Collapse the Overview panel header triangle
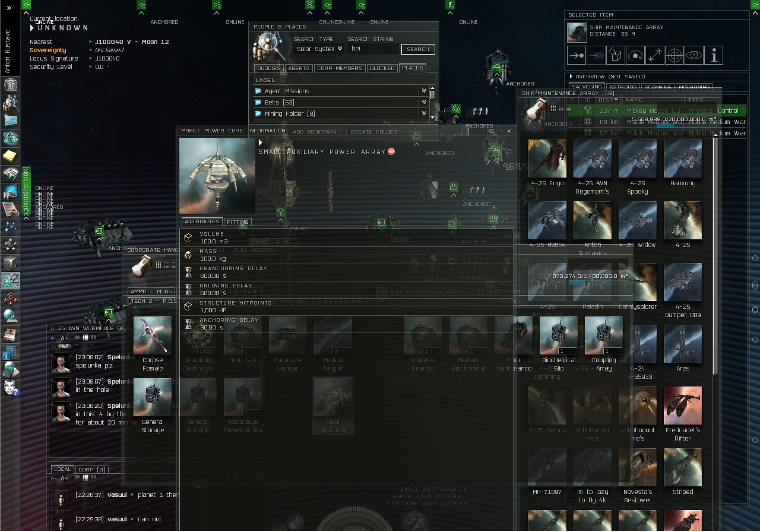This screenshot has height=532, width=760. tap(571, 77)
